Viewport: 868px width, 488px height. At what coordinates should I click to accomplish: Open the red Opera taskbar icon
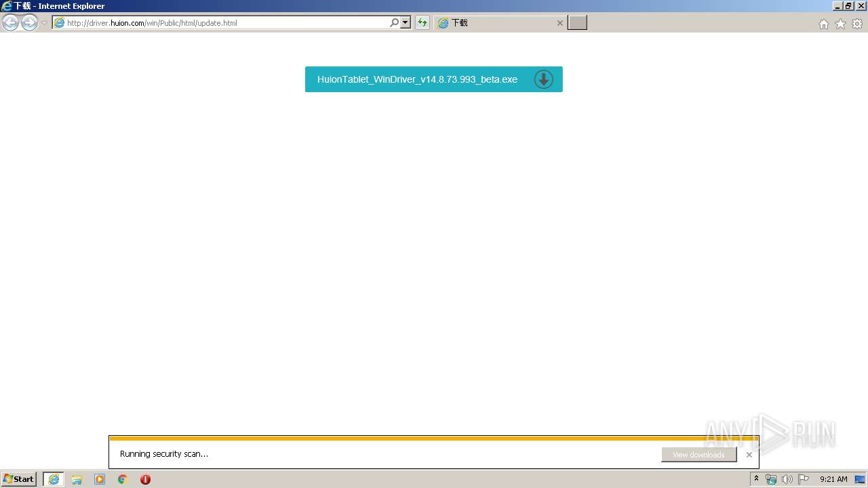pos(145,479)
